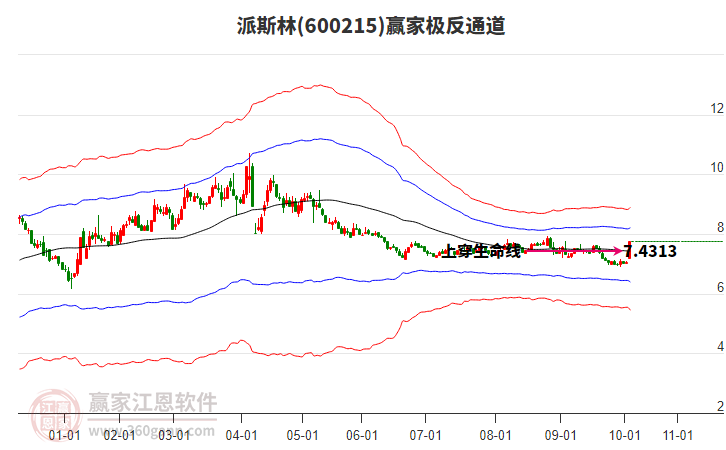This screenshot has width=726, height=450.
Task: Click the x-axis date 03-01
Action: tap(174, 435)
